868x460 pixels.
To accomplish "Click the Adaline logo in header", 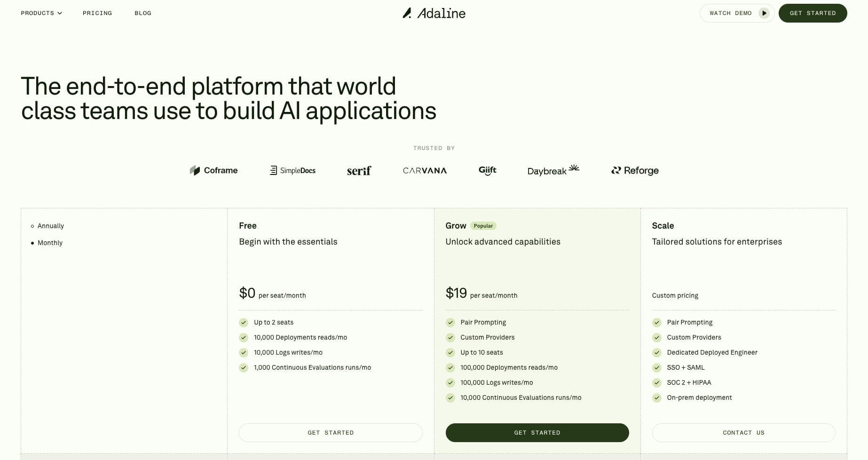I will tap(434, 13).
